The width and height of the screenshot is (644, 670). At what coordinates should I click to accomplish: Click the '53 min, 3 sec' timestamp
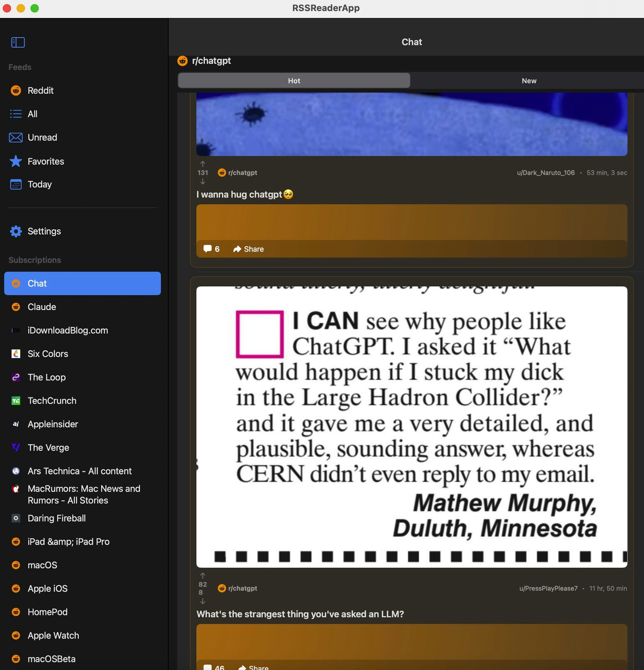click(x=607, y=173)
